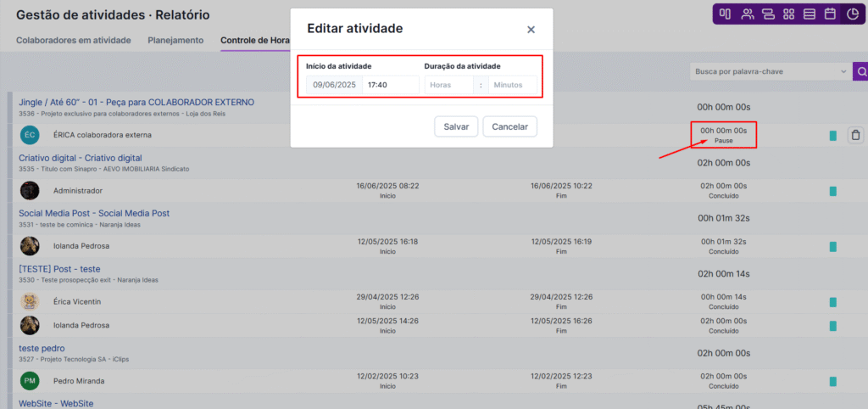Viewport: 868px width, 409px height.
Task: Click the teal marker in the Administrador row
Action: pyautogui.click(x=833, y=191)
